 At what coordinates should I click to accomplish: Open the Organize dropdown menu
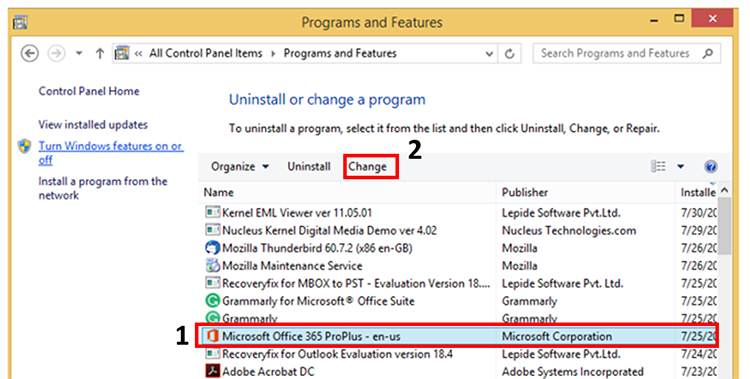[240, 167]
